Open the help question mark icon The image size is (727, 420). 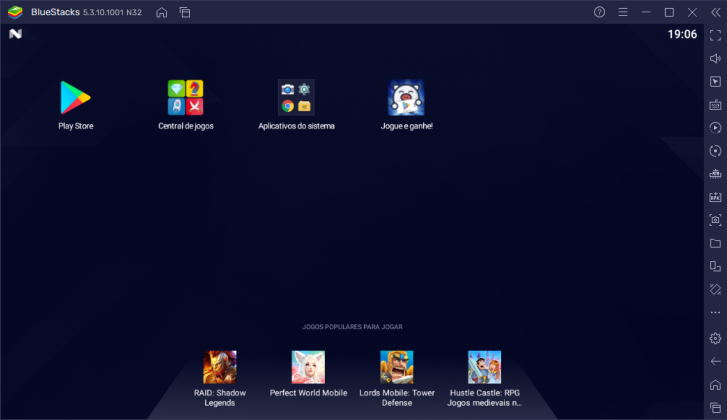coord(599,12)
